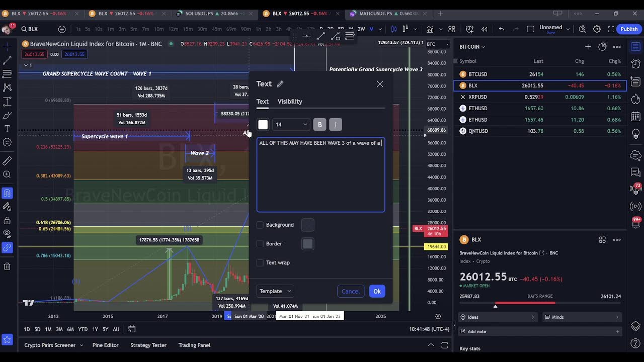Enable the Border checkbox

260,244
